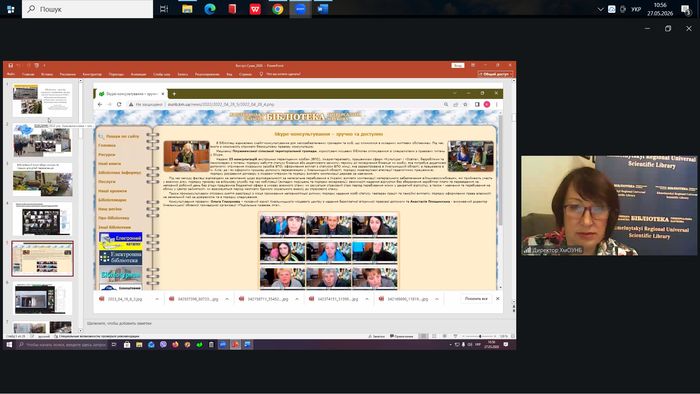Launch the red WPS Office taskbar icon
Image resolution: width=700 pixels, height=394 pixels.
pyautogui.click(x=255, y=9)
